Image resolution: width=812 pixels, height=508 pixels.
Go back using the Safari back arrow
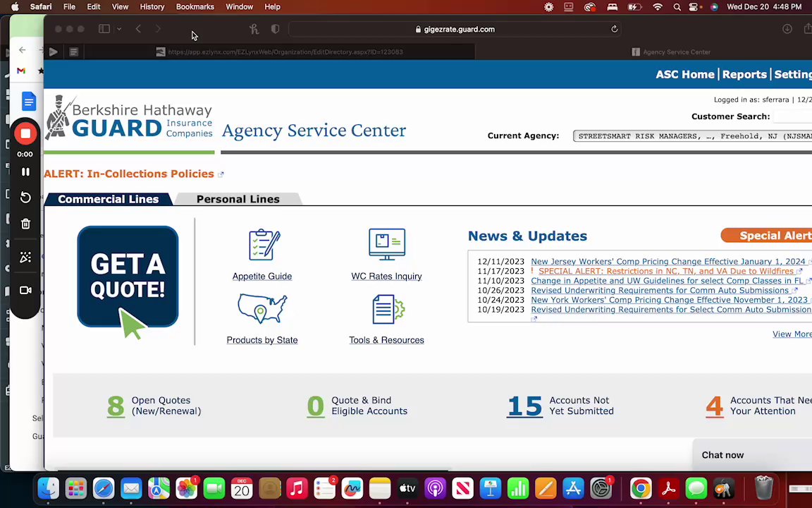[x=138, y=29]
